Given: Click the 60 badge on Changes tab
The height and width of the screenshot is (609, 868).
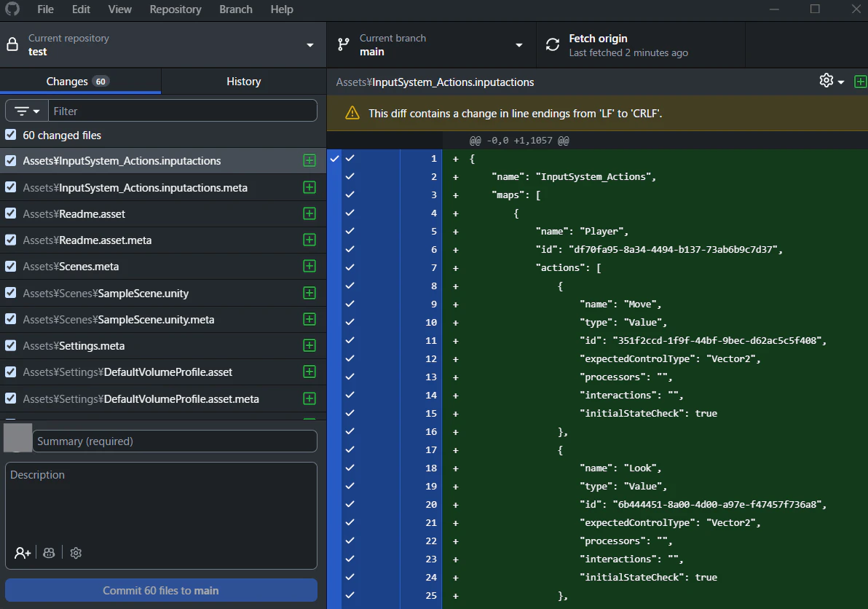Looking at the screenshot, I should click(x=100, y=82).
